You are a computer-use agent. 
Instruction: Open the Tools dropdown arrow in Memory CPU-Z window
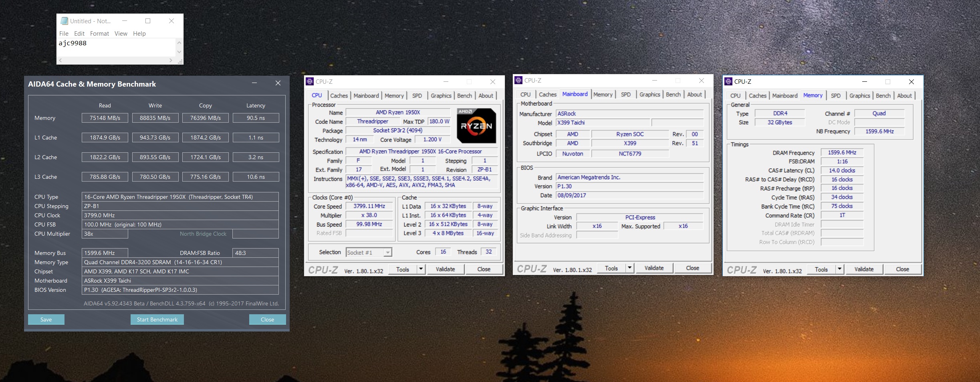click(839, 269)
